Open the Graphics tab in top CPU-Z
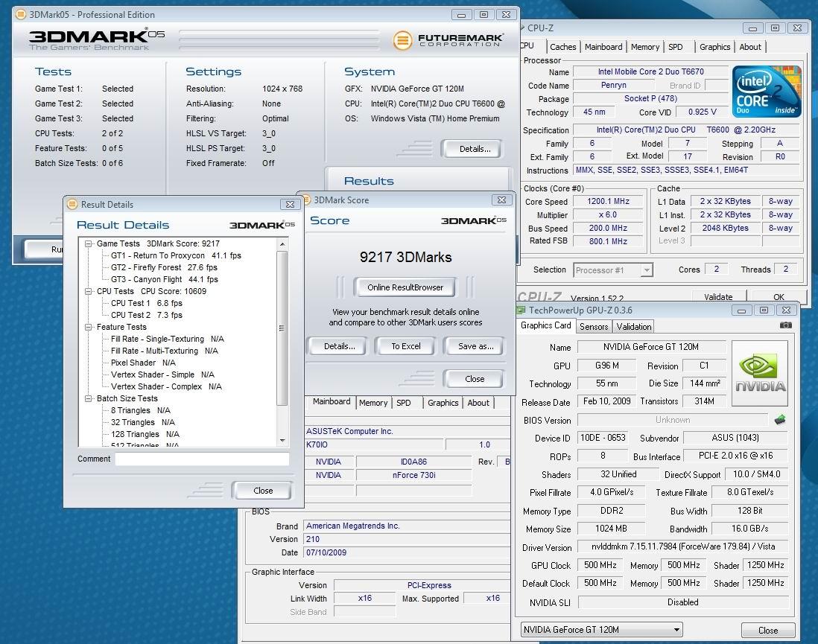This screenshot has width=818, height=644. click(714, 47)
